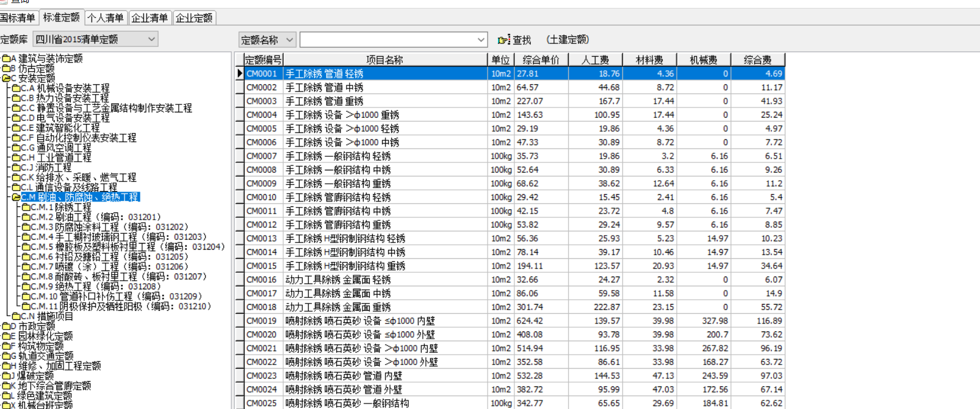Screen dimensions: 980x409
Task: Click folder icon of G 轨道交通定额
Action: [5, 355]
